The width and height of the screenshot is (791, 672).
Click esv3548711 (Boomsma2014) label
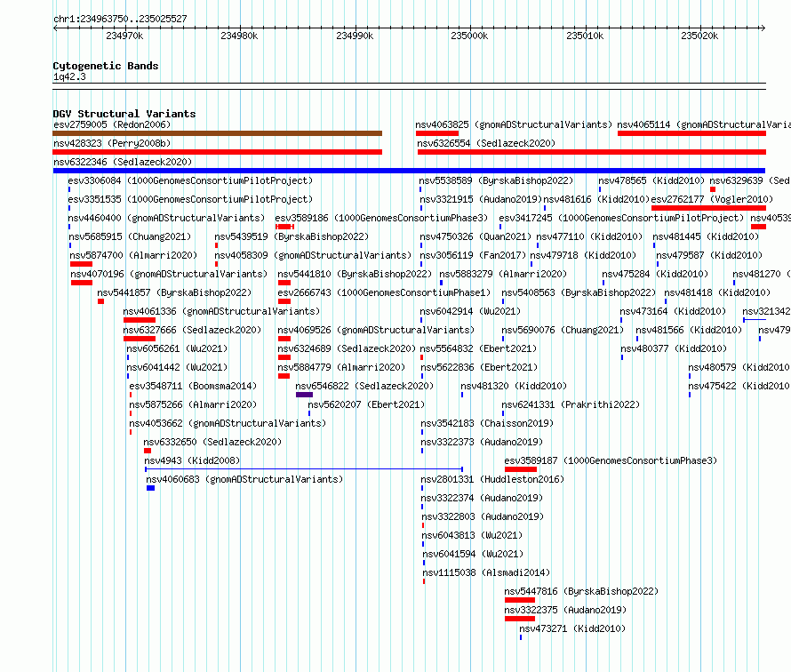(193, 386)
